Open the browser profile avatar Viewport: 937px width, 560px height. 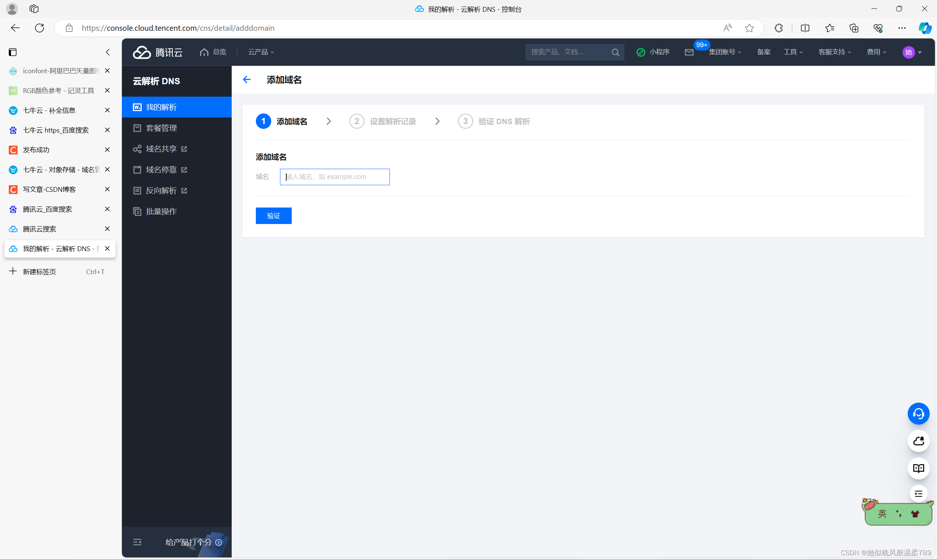(12, 9)
